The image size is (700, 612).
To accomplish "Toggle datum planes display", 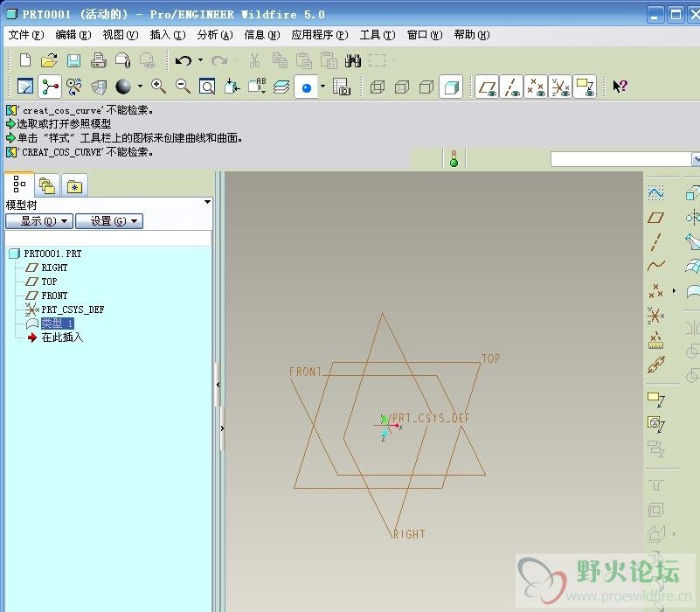I will click(487, 87).
